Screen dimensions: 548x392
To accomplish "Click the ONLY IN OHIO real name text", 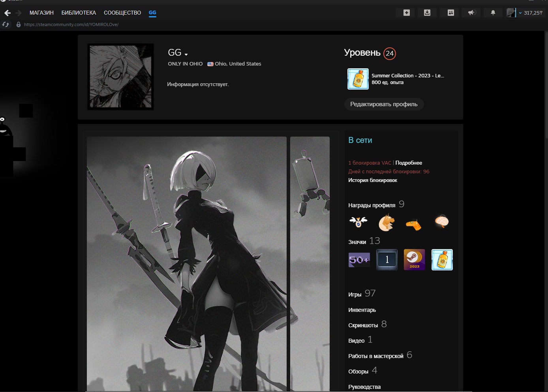I will [x=185, y=64].
